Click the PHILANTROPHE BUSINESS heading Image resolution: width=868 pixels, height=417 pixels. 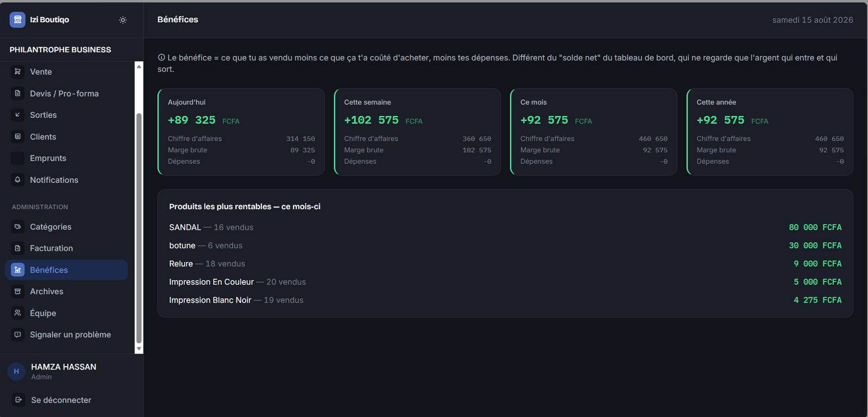[x=60, y=49]
